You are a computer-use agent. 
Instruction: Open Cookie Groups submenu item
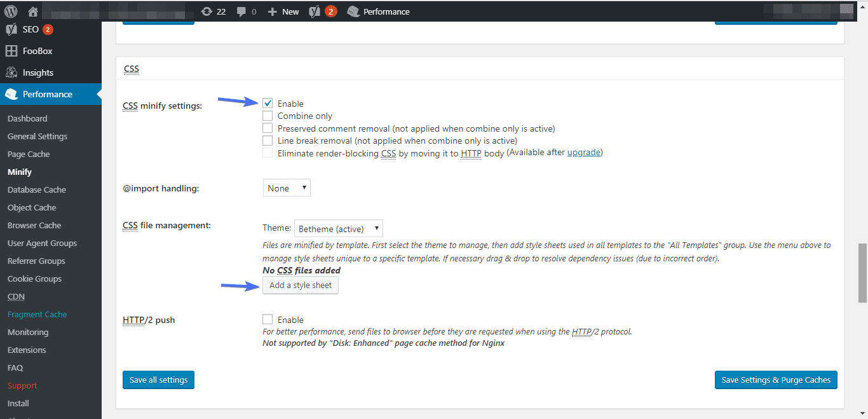click(34, 278)
